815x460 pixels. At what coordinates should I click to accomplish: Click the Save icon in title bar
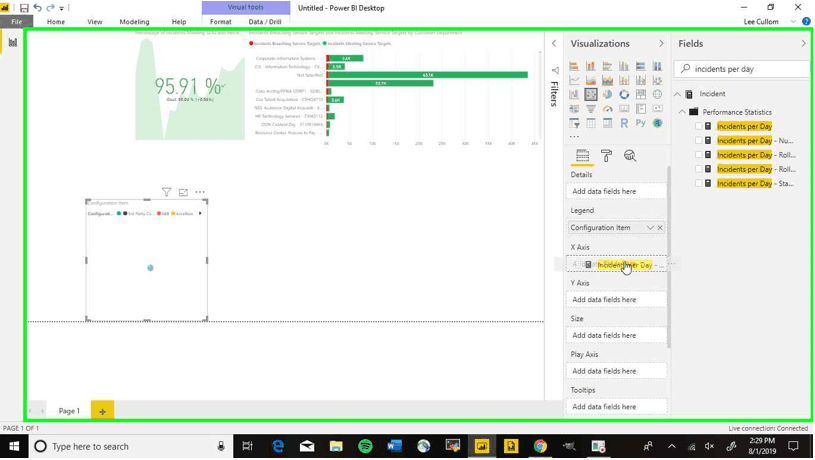(24, 8)
